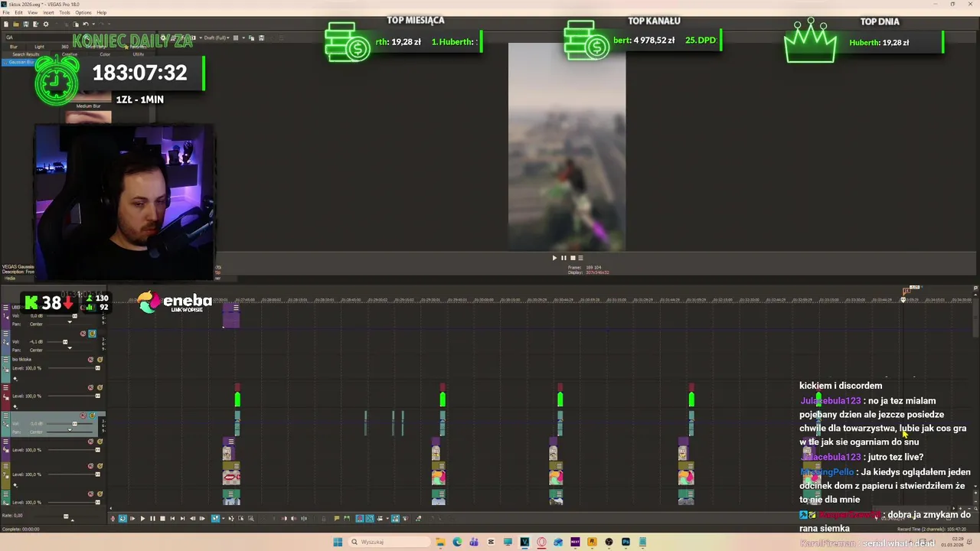Step to previous frame in transport
Viewport: 980px width, 551px height.
[x=193, y=519]
